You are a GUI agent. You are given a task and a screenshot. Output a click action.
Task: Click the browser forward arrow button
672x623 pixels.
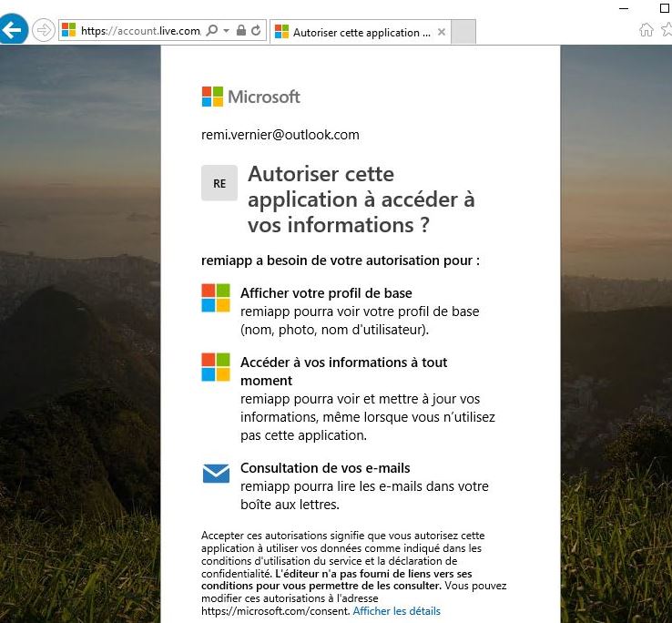click(x=44, y=30)
